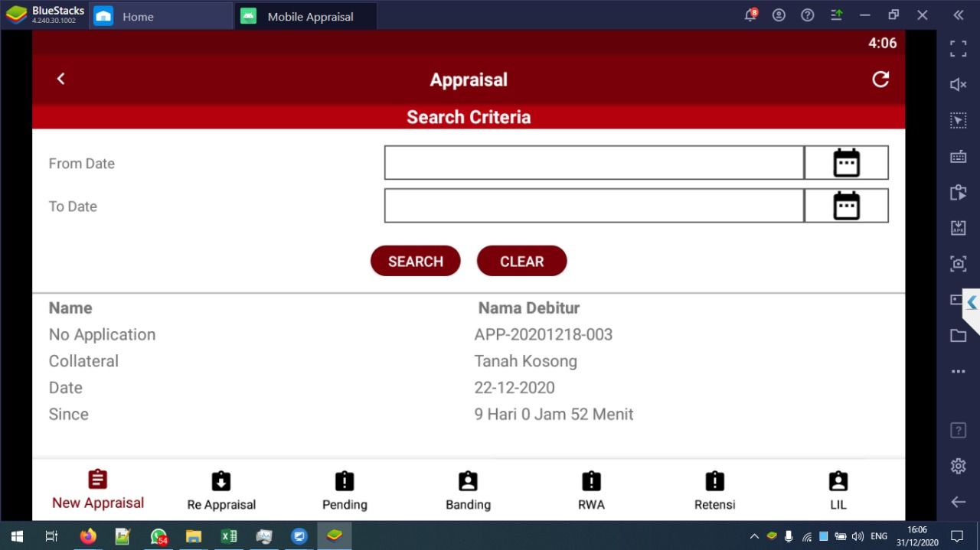Open File Explorer from the taskbar

pos(194,536)
